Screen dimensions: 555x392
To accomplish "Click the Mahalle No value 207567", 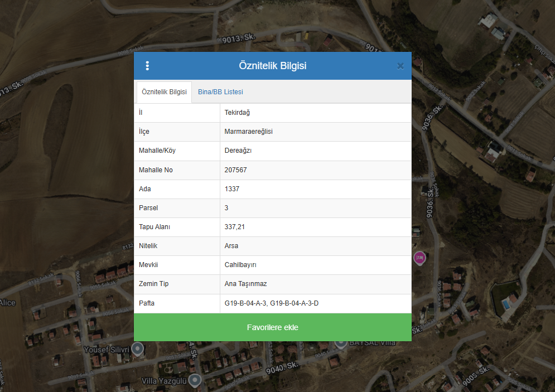I will tap(235, 170).
